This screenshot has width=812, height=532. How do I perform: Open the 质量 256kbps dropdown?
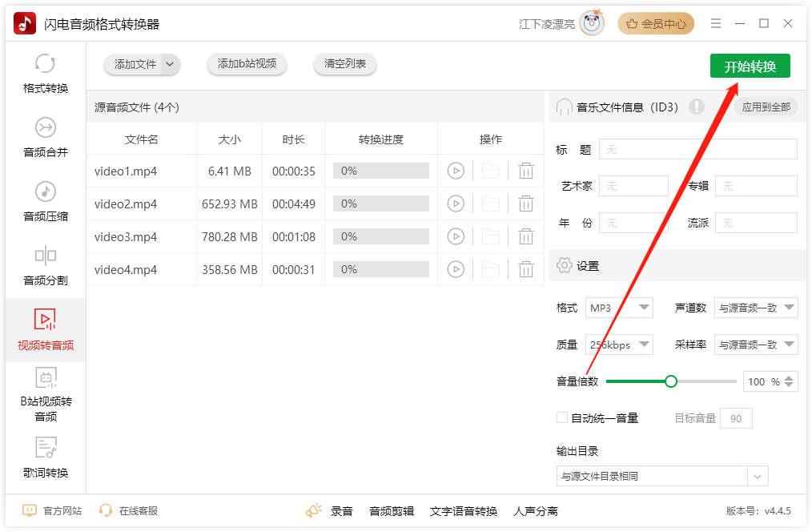coord(619,345)
